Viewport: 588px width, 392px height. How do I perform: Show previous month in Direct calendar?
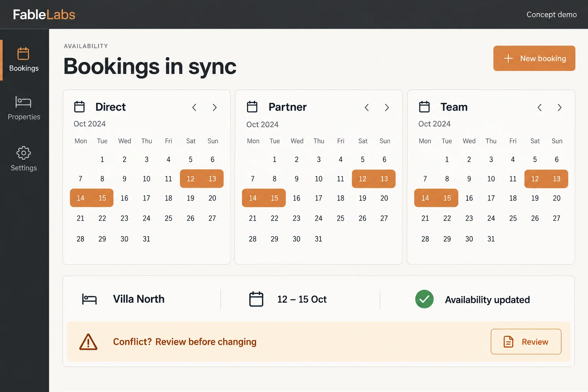coord(194,108)
